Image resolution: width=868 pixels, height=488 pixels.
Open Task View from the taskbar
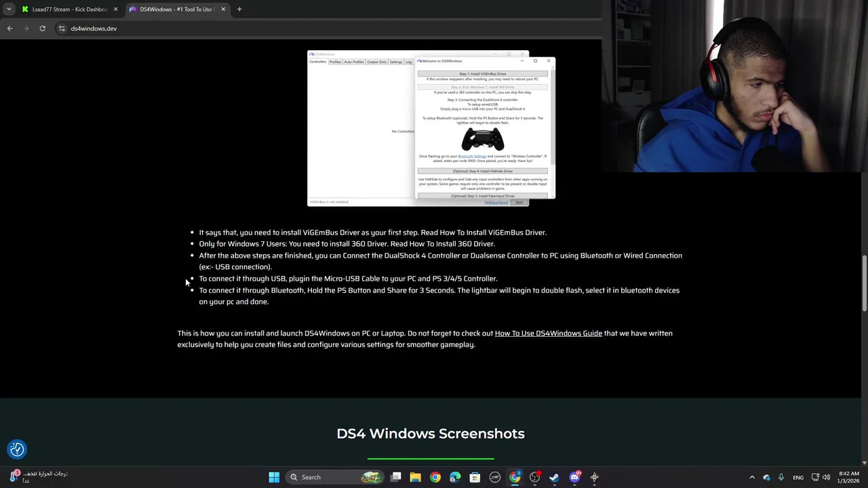coord(396,477)
